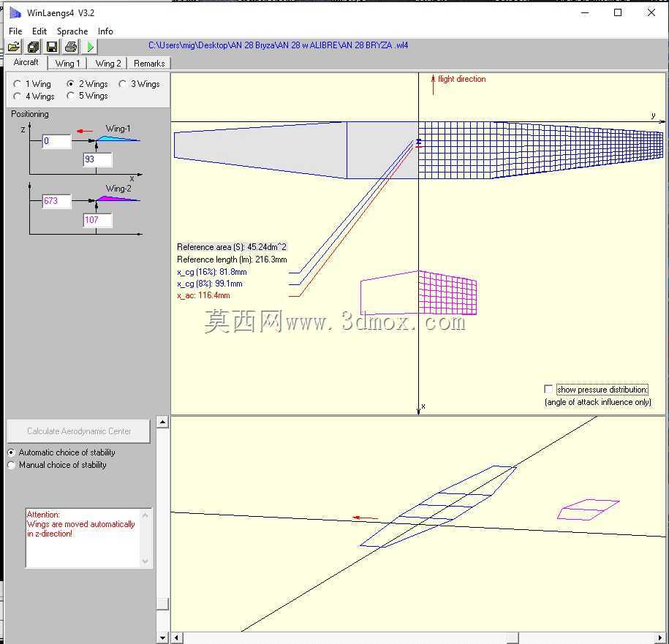The image size is (669, 644).
Task: Run calculation with the green play icon
Action: point(90,47)
